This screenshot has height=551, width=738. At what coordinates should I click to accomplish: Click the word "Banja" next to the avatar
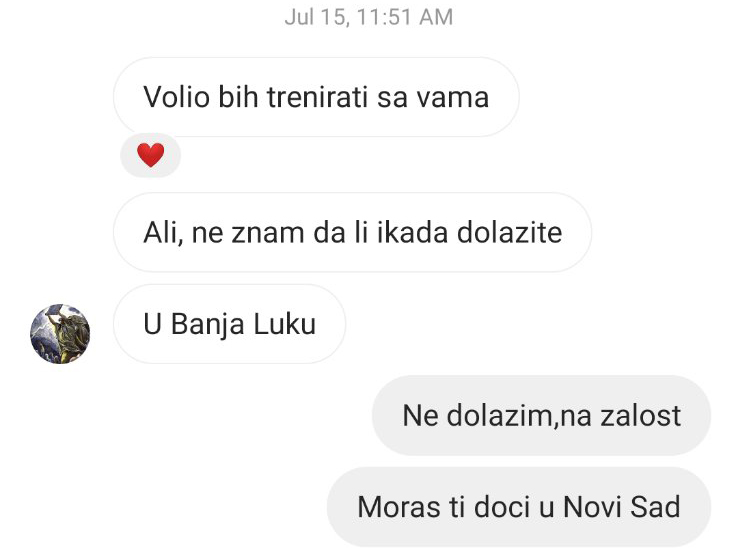tap(208, 325)
